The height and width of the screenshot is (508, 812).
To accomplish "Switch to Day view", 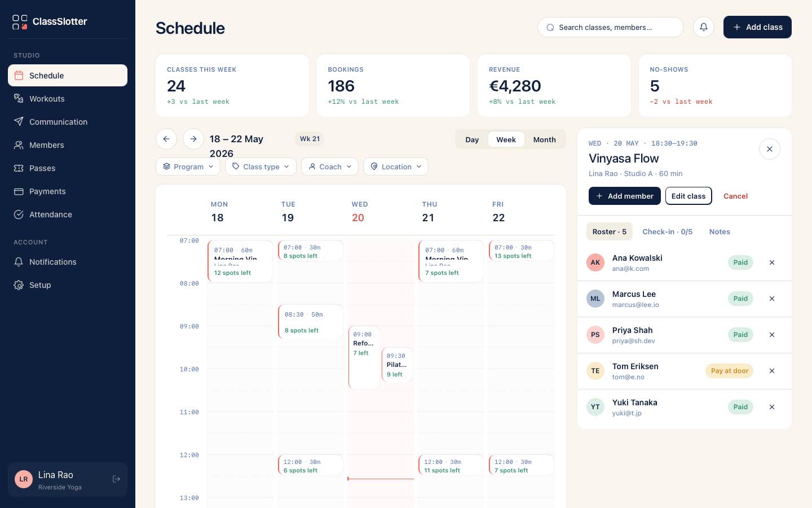I will tap(472, 139).
